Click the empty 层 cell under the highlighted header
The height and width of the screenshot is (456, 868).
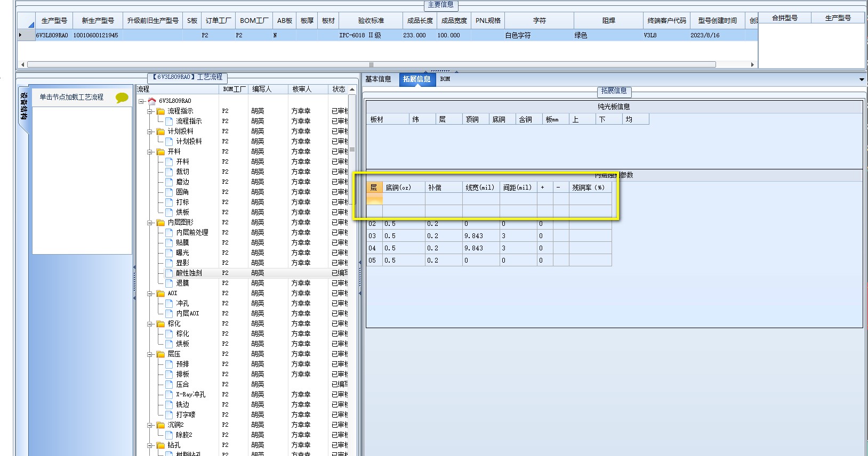pyautogui.click(x=374, y=199)
